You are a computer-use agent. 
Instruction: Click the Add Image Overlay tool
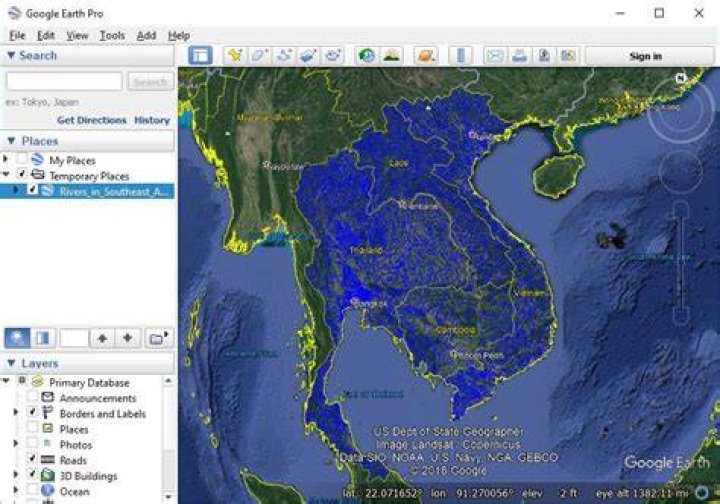(x=308, y=56)
